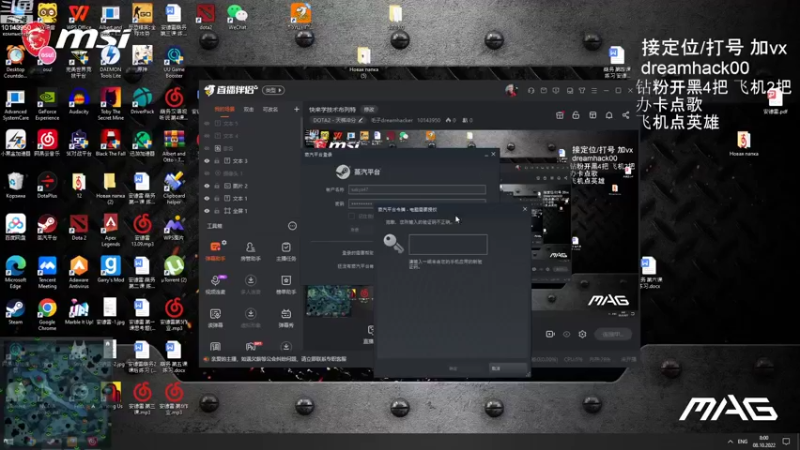
Task: Open the DAEMON Tools Lite shortcut
Action: coord(110,62)
